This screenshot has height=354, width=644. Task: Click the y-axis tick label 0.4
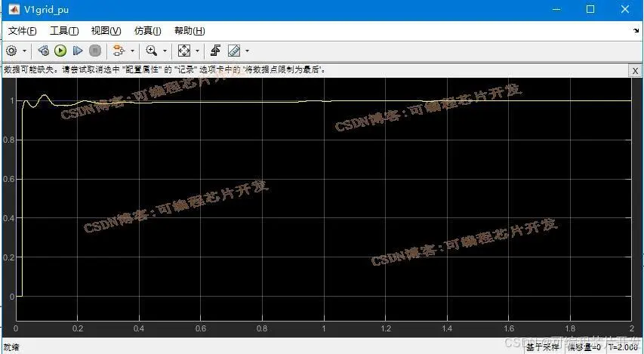(x=8, y=217)
